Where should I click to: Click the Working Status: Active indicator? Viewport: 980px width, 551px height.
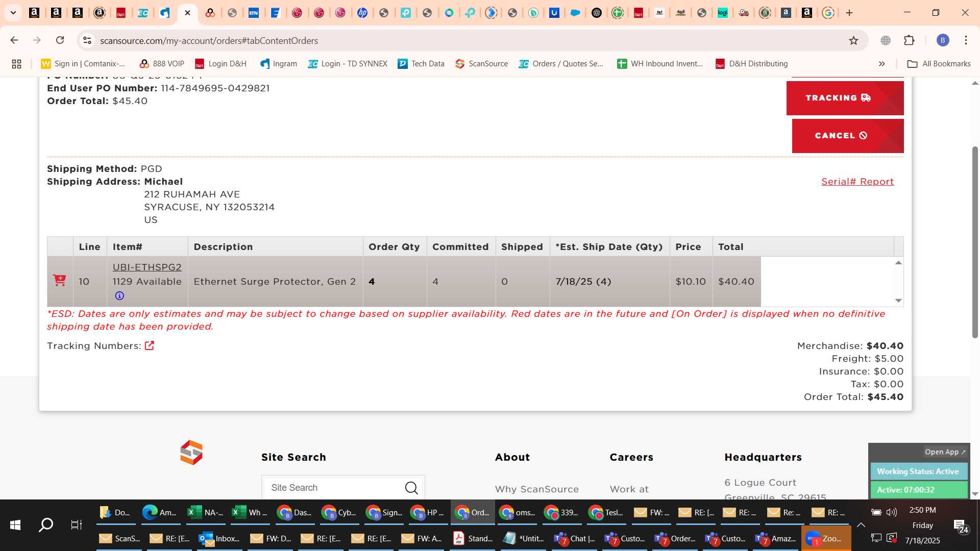(x=919, y=471)
